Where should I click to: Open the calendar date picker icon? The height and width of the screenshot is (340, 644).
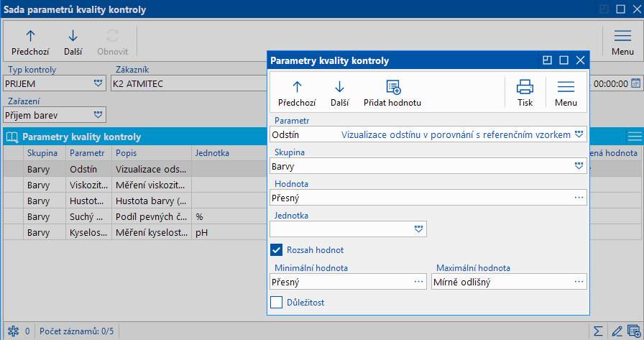[x=635, y=83]
